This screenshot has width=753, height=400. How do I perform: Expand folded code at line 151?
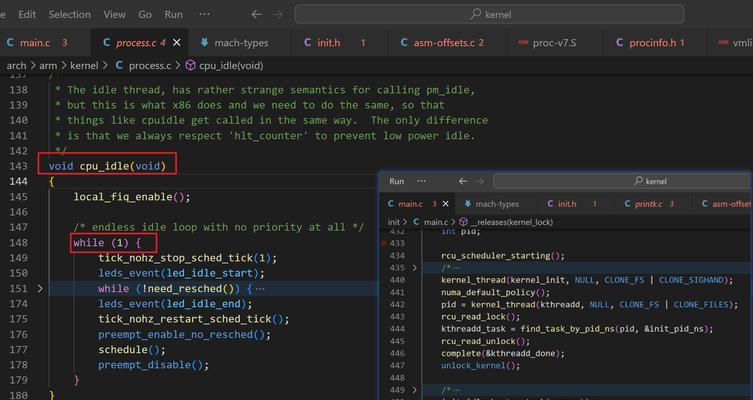click(40, 289)
